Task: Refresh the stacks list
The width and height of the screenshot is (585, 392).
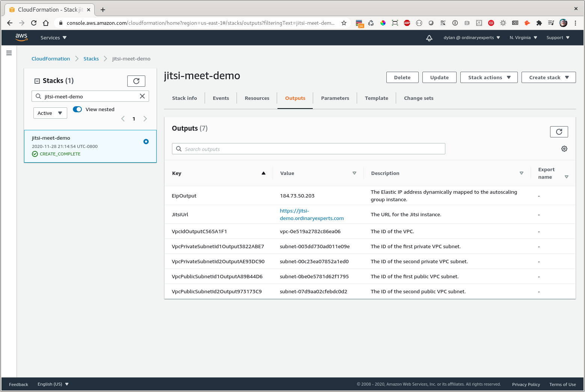Action: (136, 81)
